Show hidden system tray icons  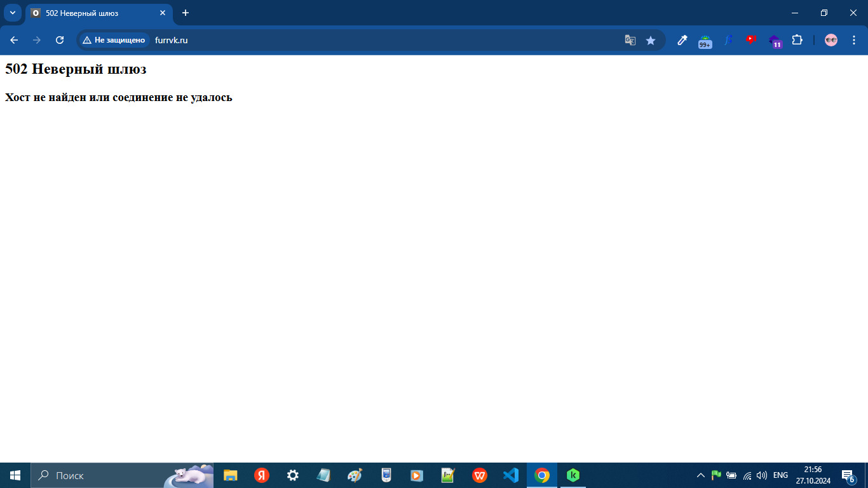click(701, 475)
